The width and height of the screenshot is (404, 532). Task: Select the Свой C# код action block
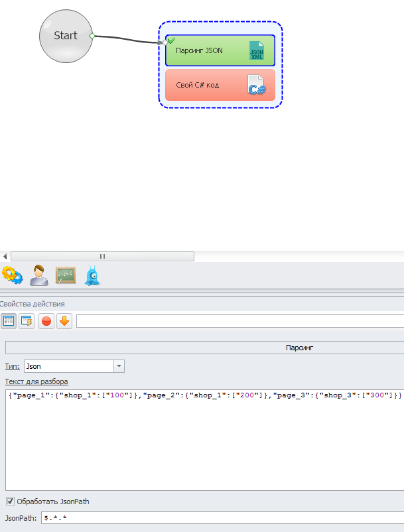206,85
